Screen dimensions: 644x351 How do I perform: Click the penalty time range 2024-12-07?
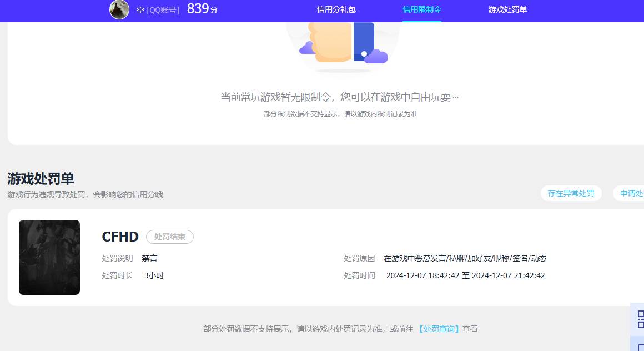pos(465,275)
